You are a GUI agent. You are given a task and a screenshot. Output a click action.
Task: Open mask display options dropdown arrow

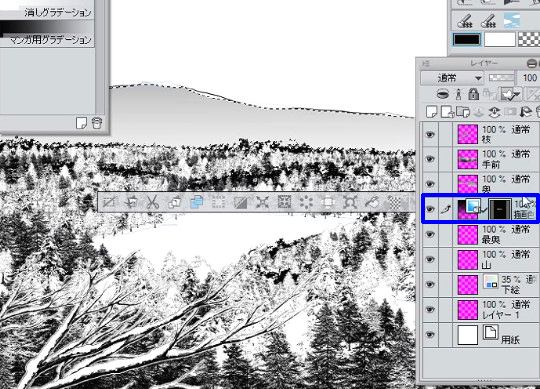pyautogui.click(x=517, y=94)
